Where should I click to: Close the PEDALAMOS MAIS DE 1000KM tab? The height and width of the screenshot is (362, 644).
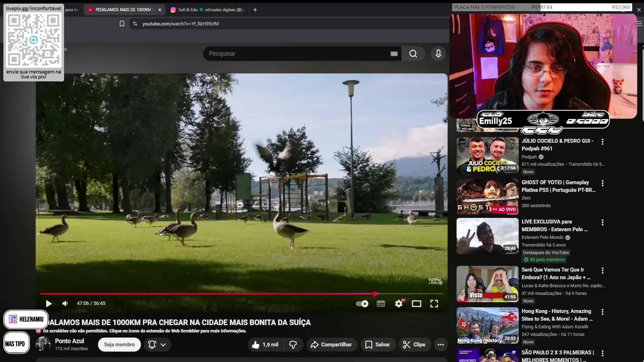159,10
